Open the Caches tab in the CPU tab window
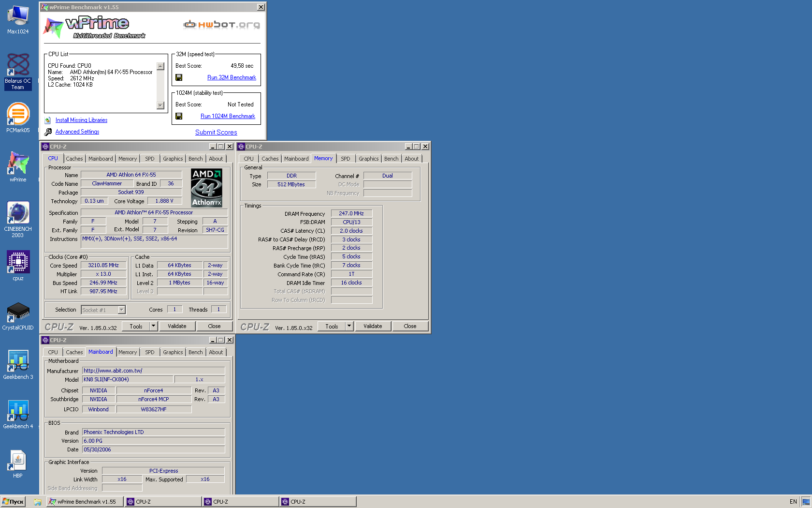This screenshot has height=508, width=812. (74, 159)
